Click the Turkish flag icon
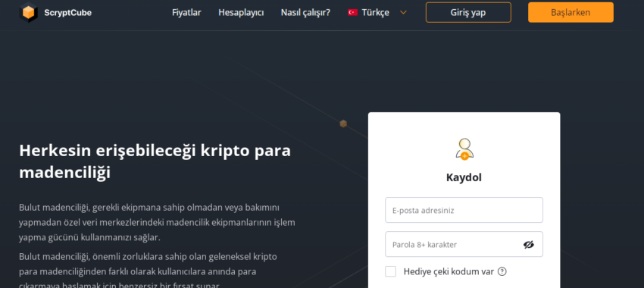 352,12
